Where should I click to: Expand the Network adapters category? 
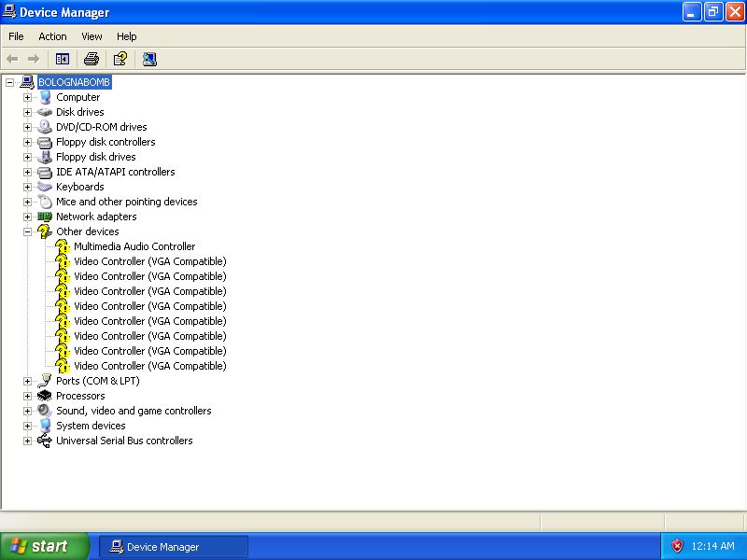pos(27,217)
